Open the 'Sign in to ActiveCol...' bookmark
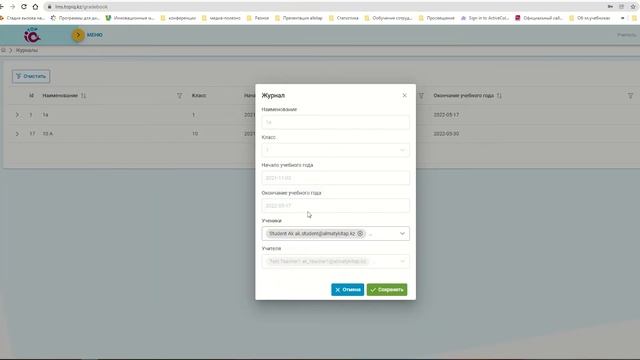Screen dimensions: 640x360 point(485,18)
